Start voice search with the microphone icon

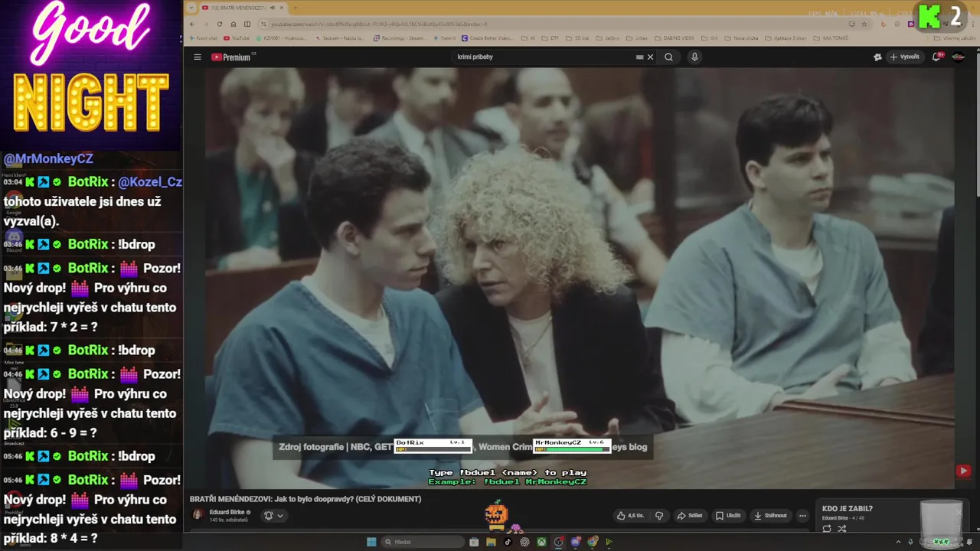coord(694,57)
